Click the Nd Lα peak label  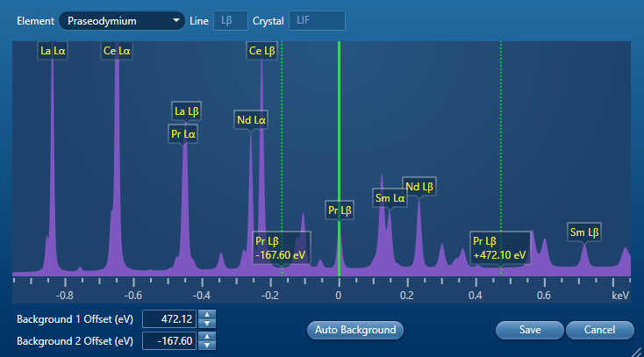[251, 119]
